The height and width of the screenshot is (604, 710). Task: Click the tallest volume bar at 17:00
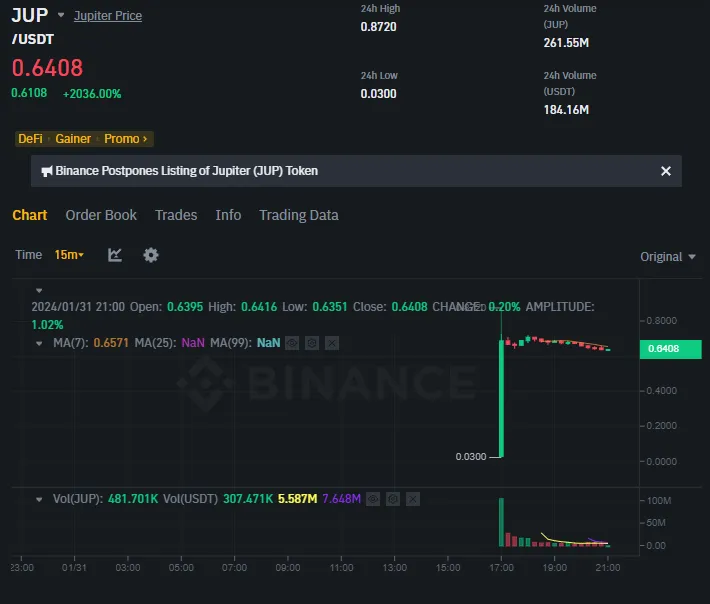[501, 522]
